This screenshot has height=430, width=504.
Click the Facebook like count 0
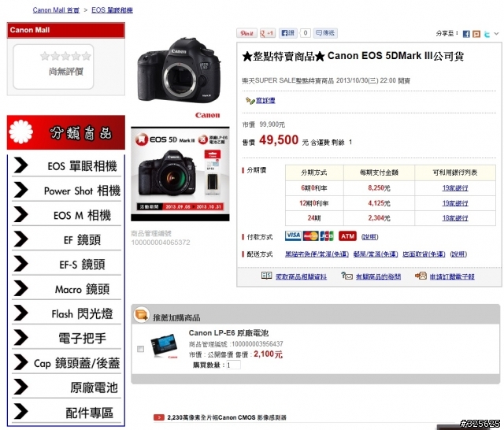point(306,33)
